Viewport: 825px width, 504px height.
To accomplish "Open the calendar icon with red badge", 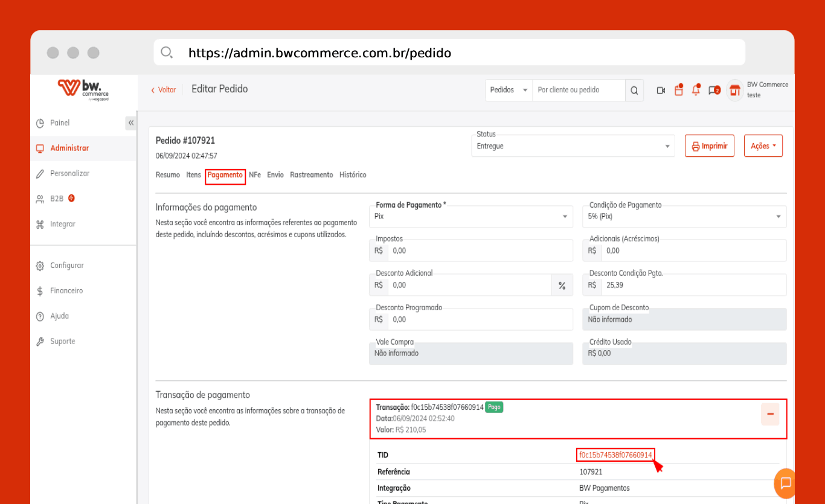I will [x=679, y=90].
